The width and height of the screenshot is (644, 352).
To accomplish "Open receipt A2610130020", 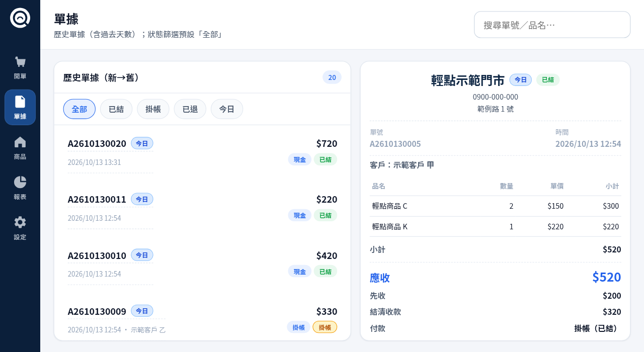I will coord(202,153).
